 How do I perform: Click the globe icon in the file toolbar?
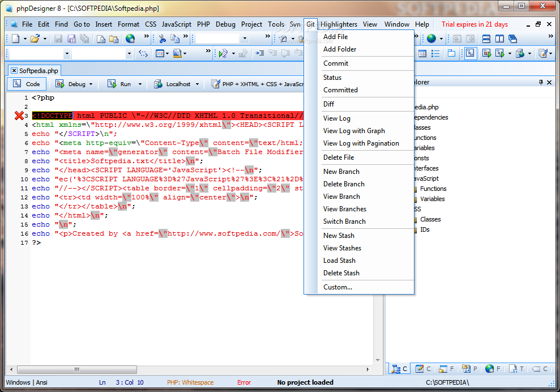tap(130, 39)
